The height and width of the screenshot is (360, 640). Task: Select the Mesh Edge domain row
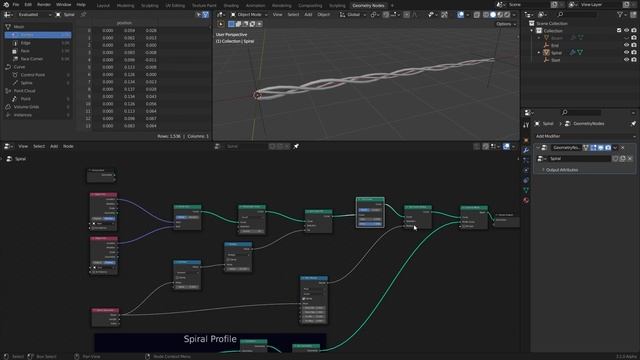(38, 43)
